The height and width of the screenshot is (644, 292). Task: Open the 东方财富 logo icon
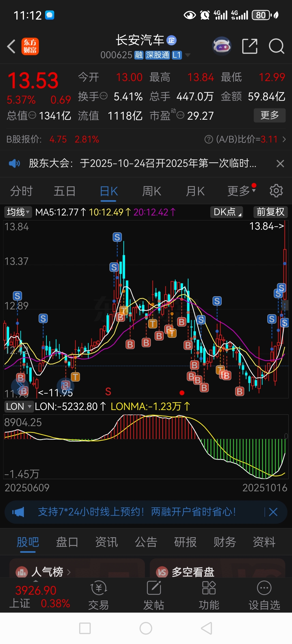pyautogui.click(x=30, y=46)
